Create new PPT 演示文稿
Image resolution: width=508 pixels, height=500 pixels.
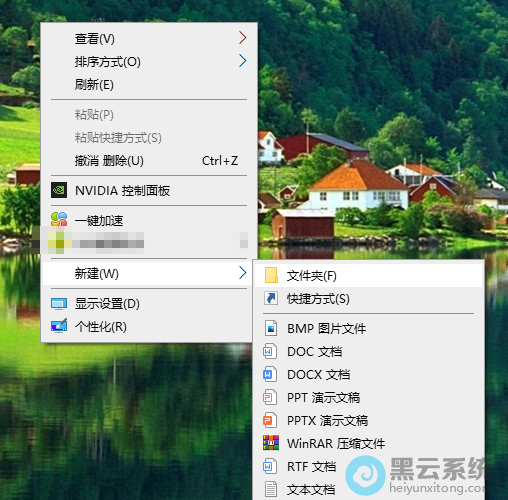coord(368,397)
